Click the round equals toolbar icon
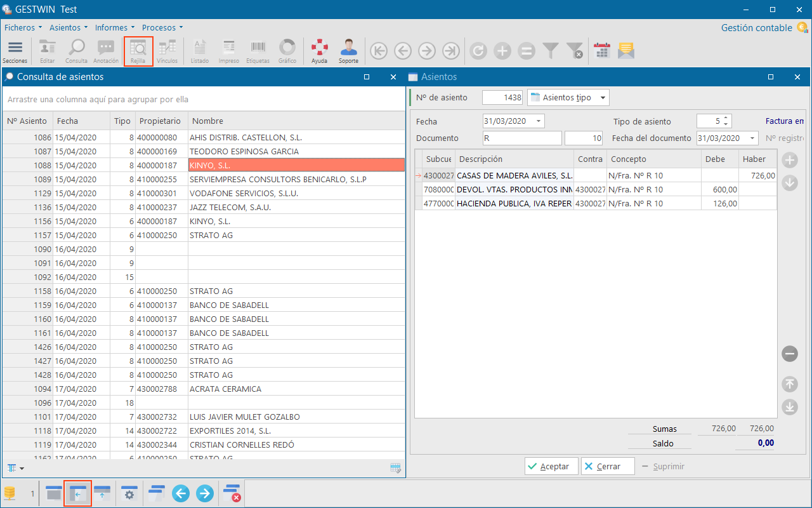The image size is (812, 508). [527, 51]
